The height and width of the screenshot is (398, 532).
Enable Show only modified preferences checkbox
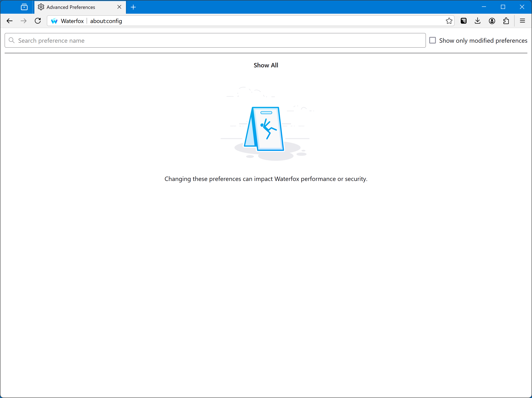click(x=433, y=40)
